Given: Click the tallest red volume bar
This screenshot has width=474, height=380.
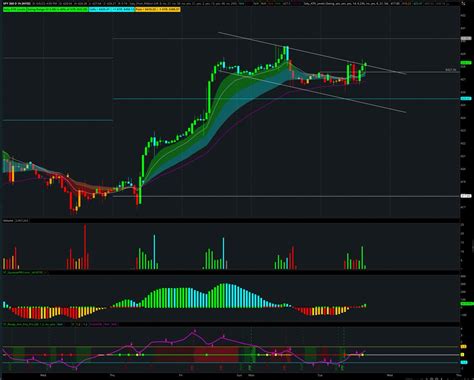Looking at the screenshot, I should pos(85,247).
